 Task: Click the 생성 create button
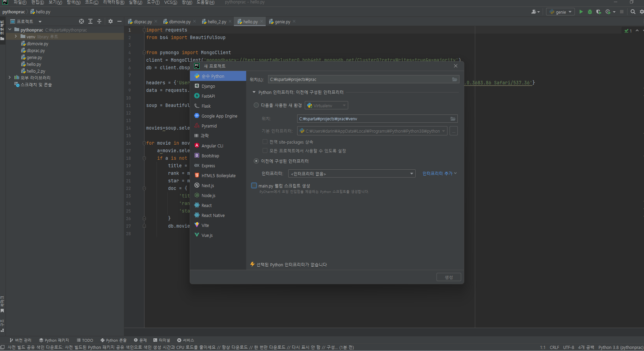click(449, 277)
